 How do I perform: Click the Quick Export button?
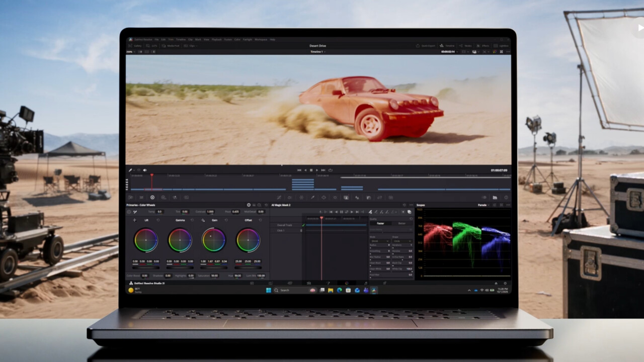[x=426, y=46]
